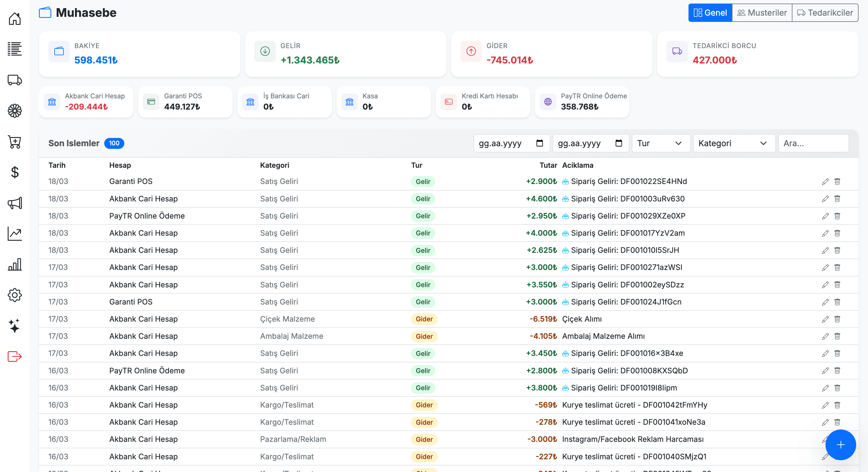Viewport: 868px width, 472px height.
Task: Click the delivery truck sidebar icon
Action: coord(14,80)
